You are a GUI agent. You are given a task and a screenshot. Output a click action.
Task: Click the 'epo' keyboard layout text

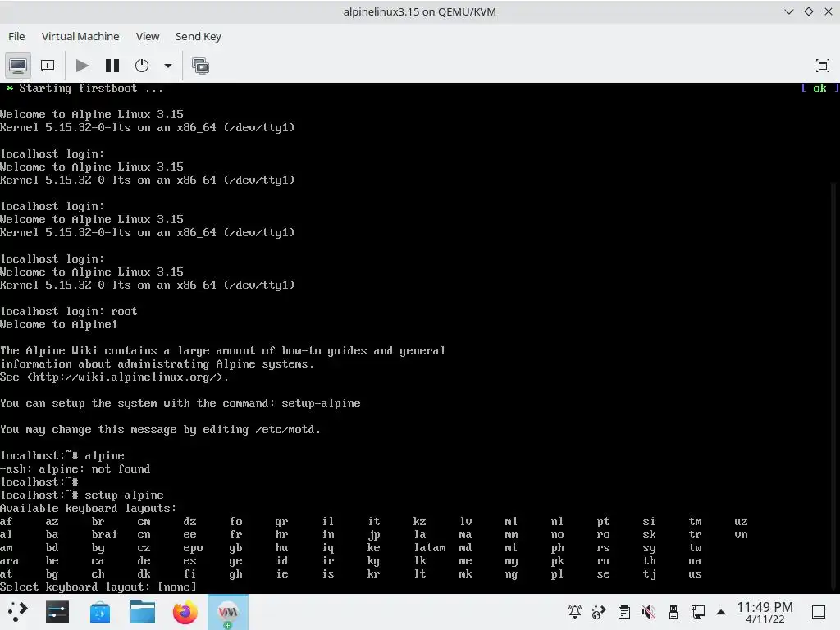tap(193, 547)
